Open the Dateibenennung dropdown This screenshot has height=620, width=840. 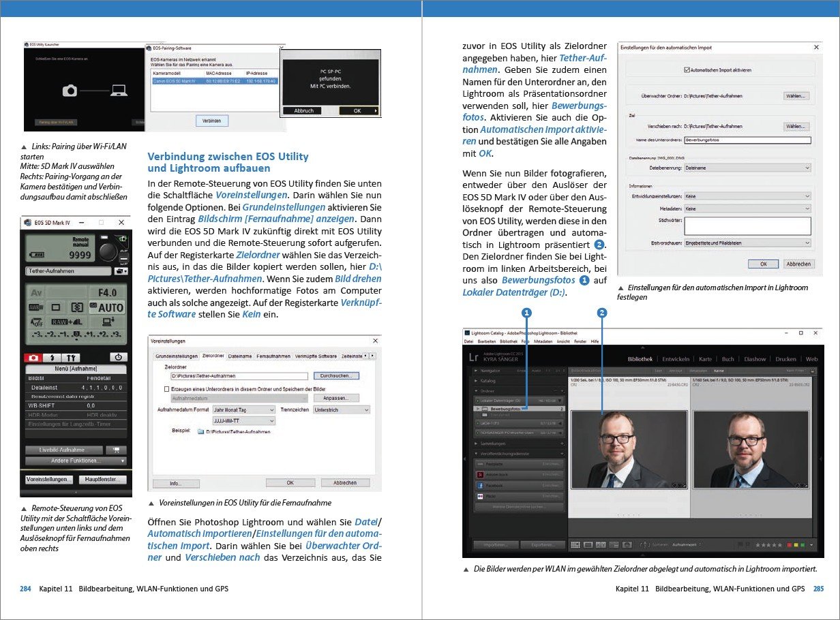747,168
